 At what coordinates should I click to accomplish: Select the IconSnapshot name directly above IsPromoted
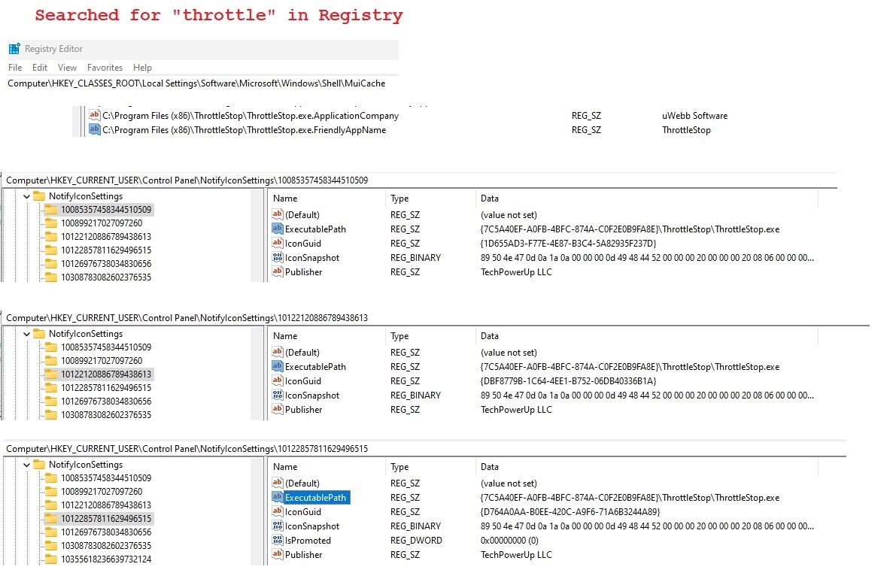coord(312,526)
